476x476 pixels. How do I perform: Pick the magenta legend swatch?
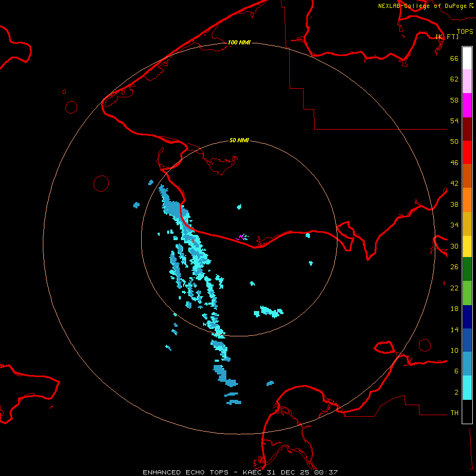pos(467,105)
